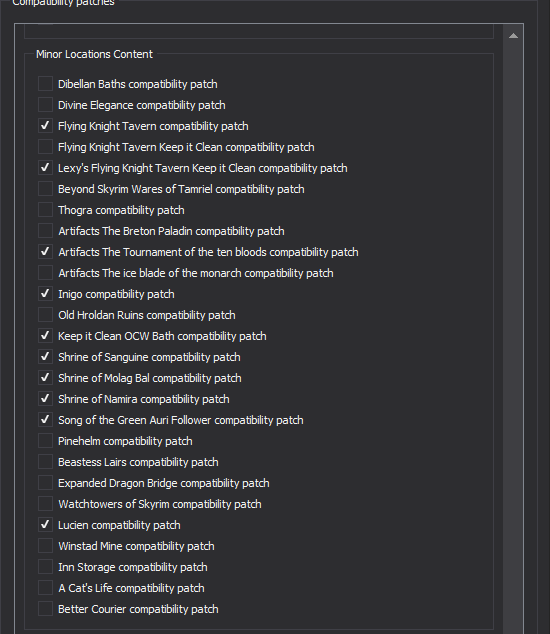Uncheck Keep it Clean OCW Bath patch

click(x=45, y=336)
